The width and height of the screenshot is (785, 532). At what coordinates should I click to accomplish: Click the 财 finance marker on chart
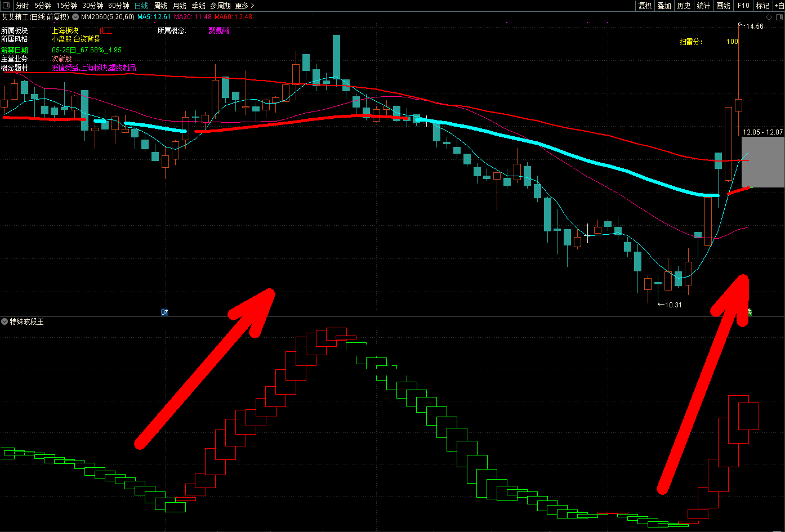[164, 312]
